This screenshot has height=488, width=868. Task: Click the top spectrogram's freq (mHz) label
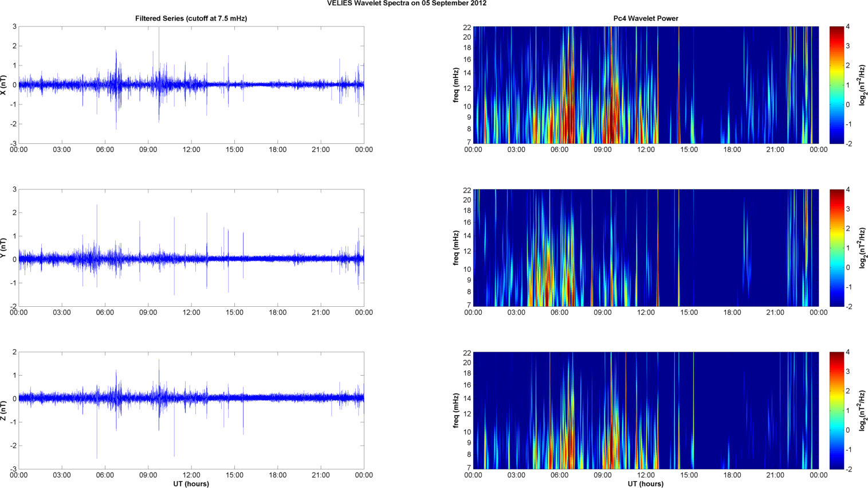[456, 85]
